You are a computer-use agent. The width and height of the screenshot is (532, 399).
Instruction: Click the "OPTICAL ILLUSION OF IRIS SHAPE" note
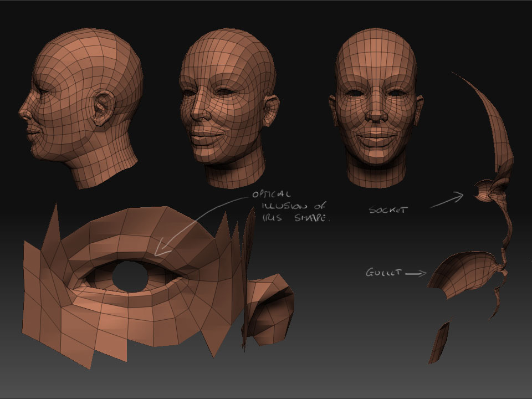(291, 206)
